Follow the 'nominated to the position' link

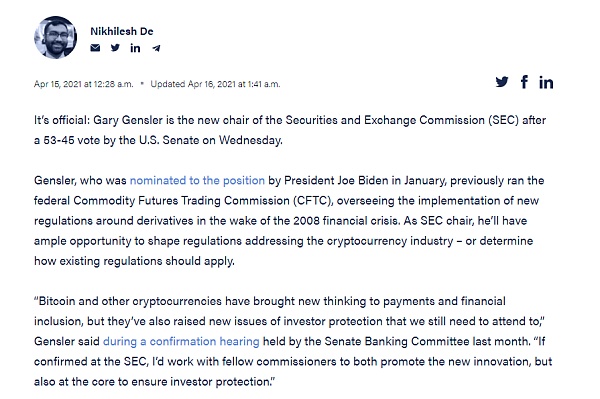pyautogui.click(x=197, y=180)
